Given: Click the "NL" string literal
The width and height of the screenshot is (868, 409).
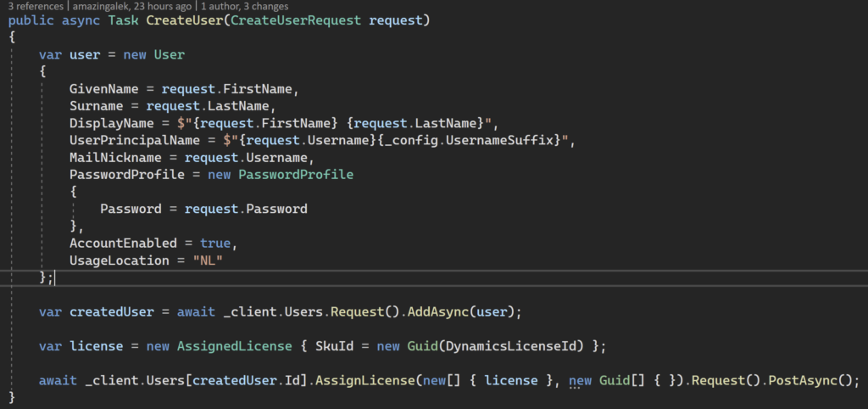Looking at the screenshot, I should click(x=208, y=261).
